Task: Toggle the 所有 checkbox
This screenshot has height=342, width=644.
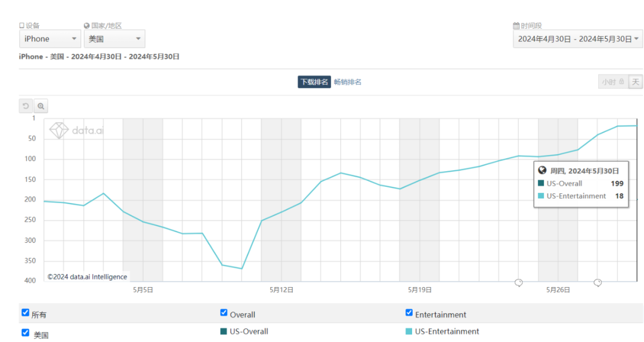Action: coord(26,313)
